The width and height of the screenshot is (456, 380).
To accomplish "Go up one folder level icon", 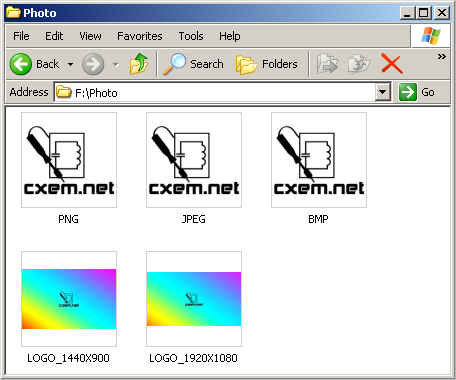I will (x=139, y=64).
